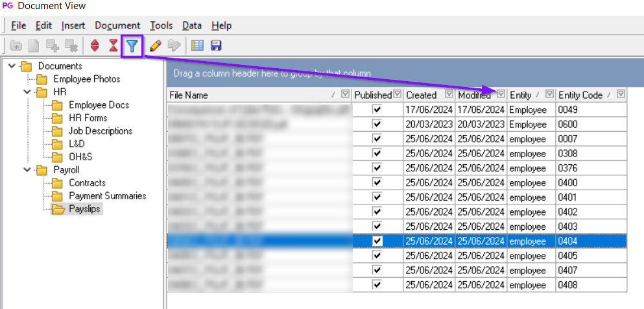Image resolution: width=644 pixels, height=309 pixels.
Task: Toggle Published checkbox for Entity Code 0408
Action: coord(377,285)
